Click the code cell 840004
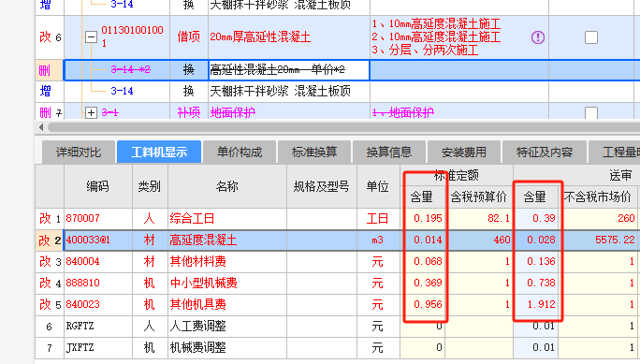The height and width of the screenshot is (364, 640). 98,262
